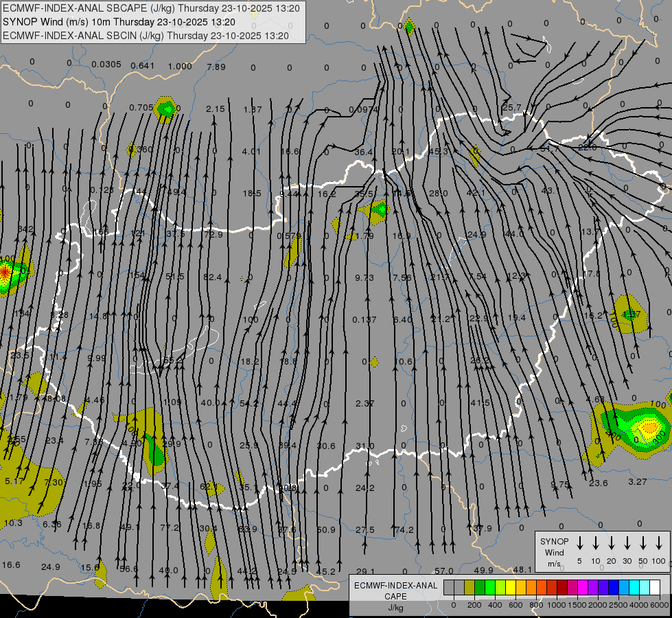This screenshot has height=618, width=672.
Task: Click the map value 6.40
Action: point(402,319)
